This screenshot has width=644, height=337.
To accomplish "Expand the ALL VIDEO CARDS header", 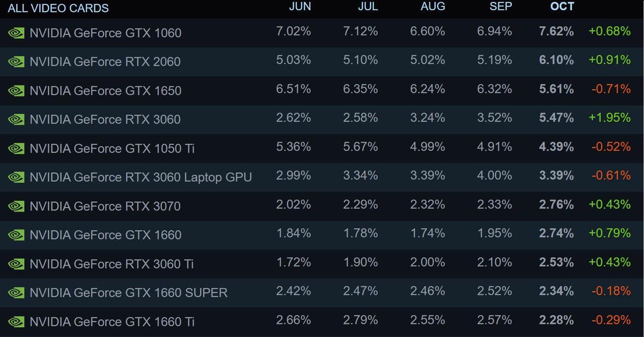I will click(x=58, y=8).
